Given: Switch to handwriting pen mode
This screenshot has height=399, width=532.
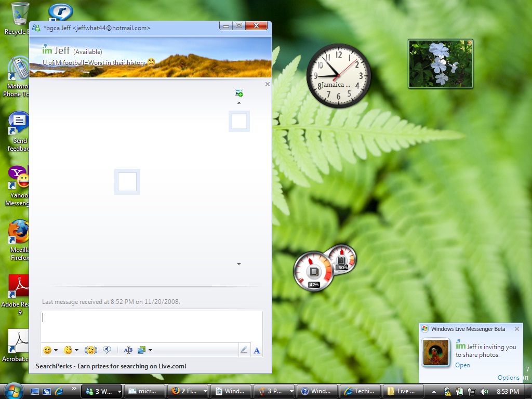Looking at the screenshot, I should click(x=244, y=350).
